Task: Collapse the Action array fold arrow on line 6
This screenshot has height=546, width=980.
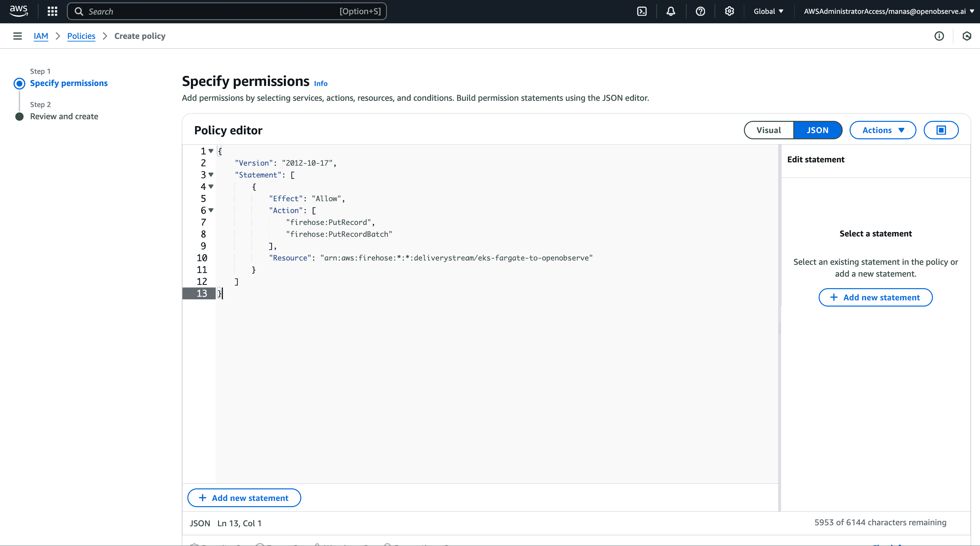Action: click(x=211, y=210)
